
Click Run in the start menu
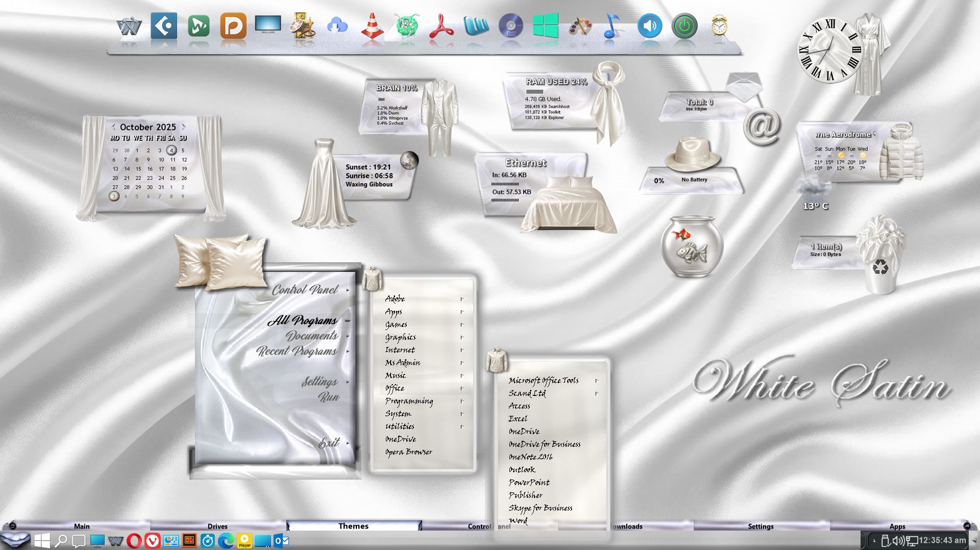(329, 397)
